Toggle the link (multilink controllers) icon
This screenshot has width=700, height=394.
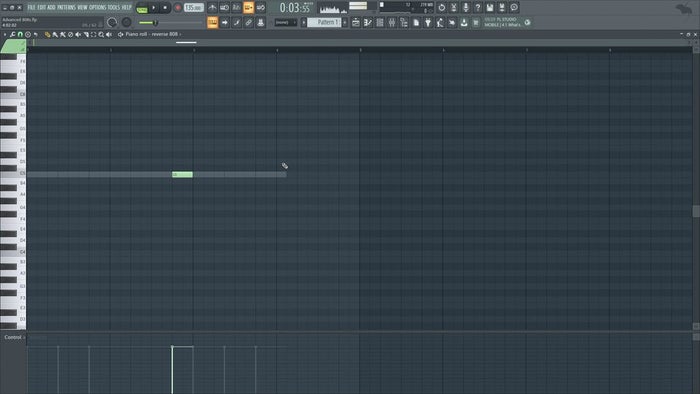(x=249, y=22)
